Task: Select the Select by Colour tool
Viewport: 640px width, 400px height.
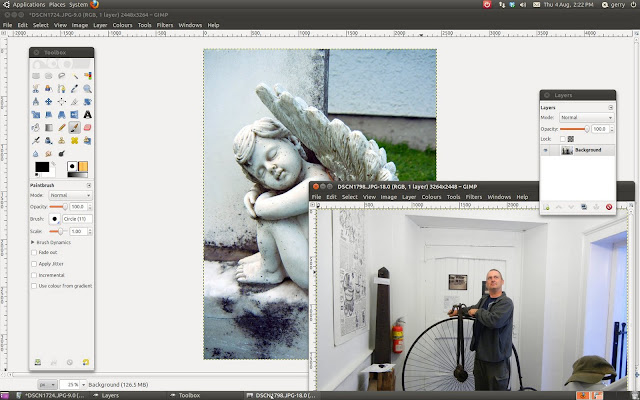Action: tap(87, 76)
